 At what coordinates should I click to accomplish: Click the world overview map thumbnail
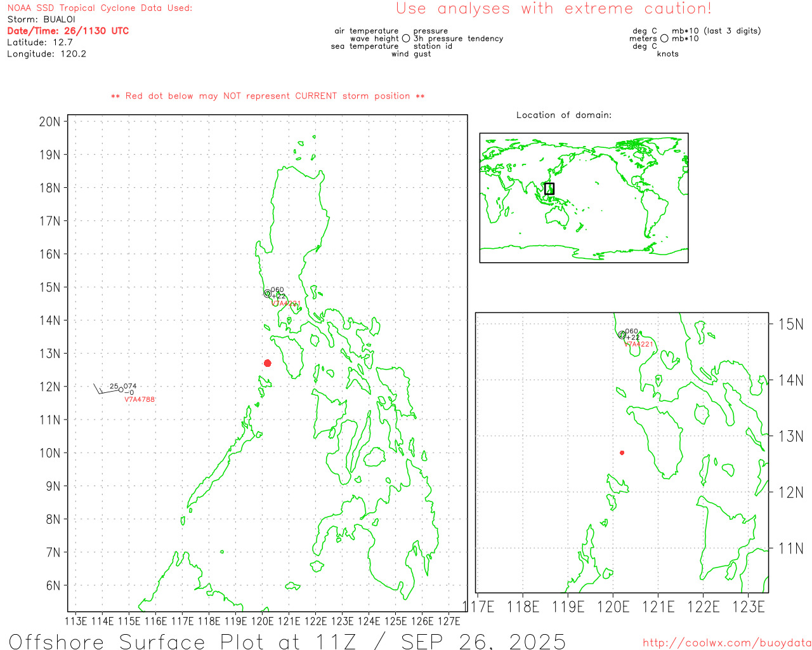click(x=584, y=197)
